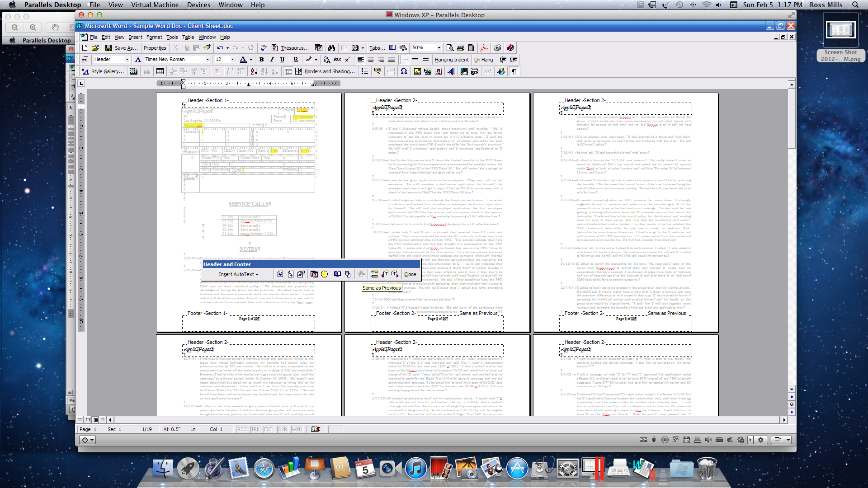This screenshot has height=488, width=868.
Task: Click Insert Page Number icon in Header and Footer toolbar
Action: (x=280, y=274)
